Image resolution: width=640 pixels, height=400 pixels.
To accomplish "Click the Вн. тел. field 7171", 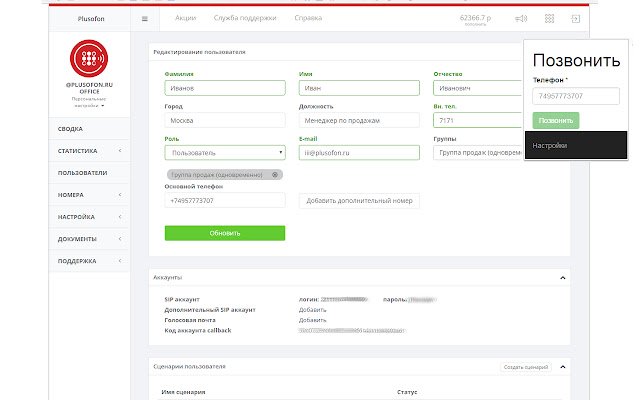I will click(478, 120).
